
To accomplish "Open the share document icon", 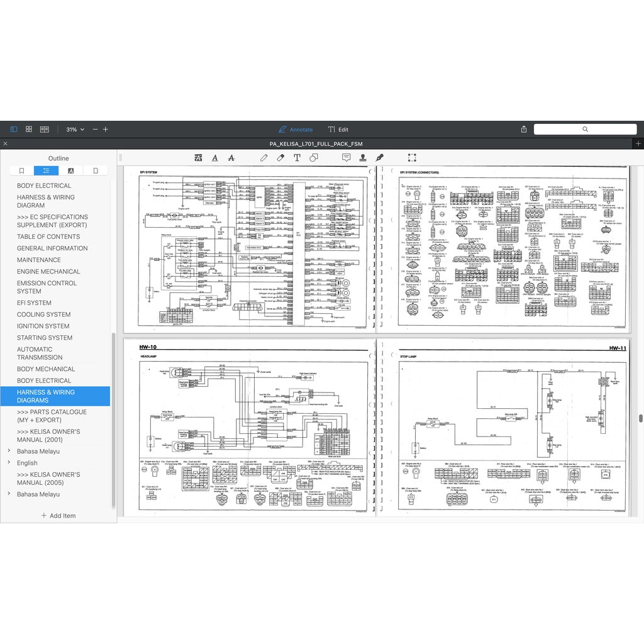I will tap(524, 130).
